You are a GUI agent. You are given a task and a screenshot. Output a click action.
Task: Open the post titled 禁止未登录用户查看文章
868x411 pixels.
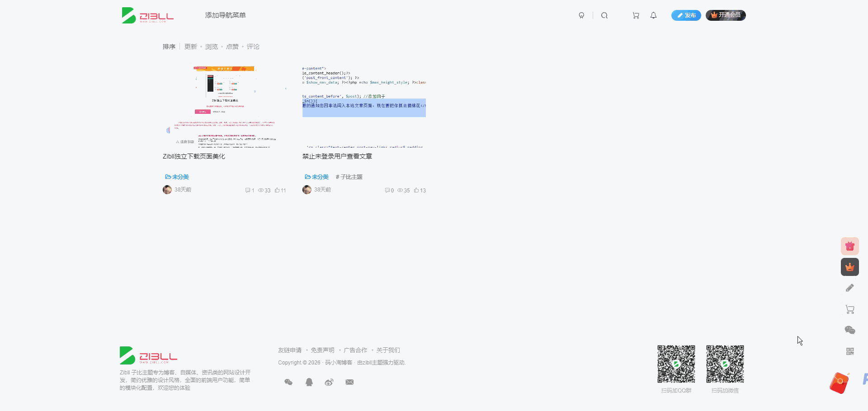point(337,156)
